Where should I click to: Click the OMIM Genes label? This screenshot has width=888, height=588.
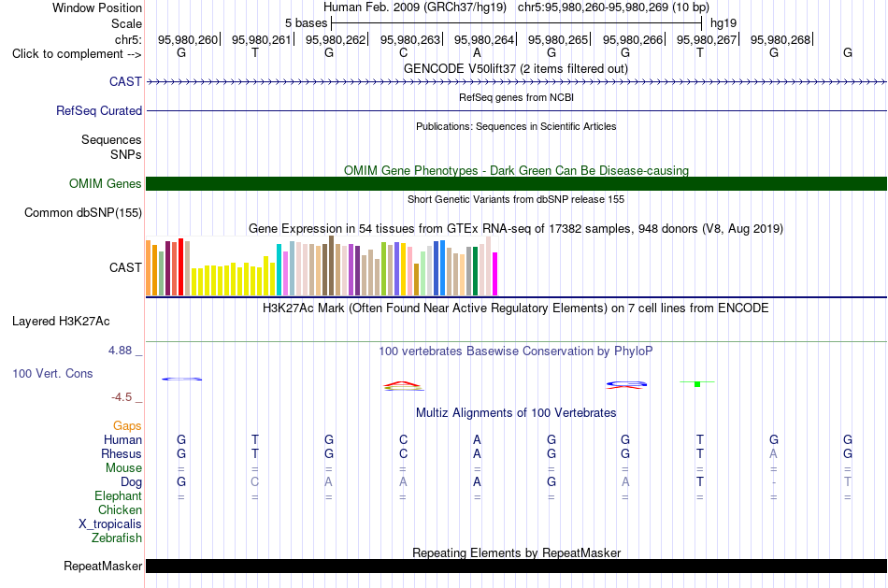(106, 183)
